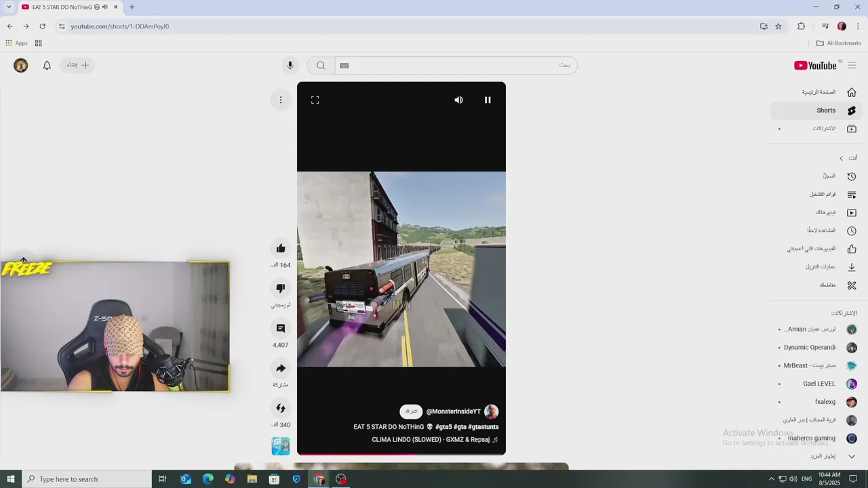The height and width of the screenshot is (488, 868).
Task: Collapse the YouTube hamburger guide menu
Action: 852,65
